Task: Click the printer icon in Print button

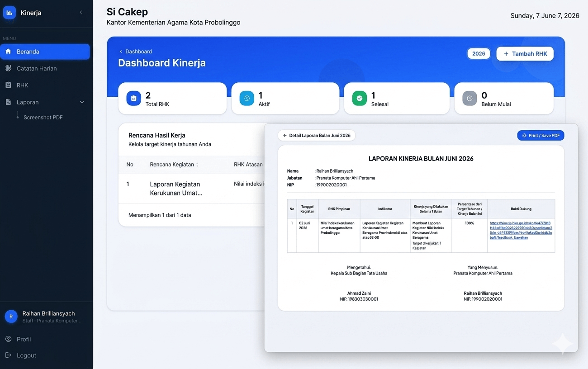Action: point(524,135)
